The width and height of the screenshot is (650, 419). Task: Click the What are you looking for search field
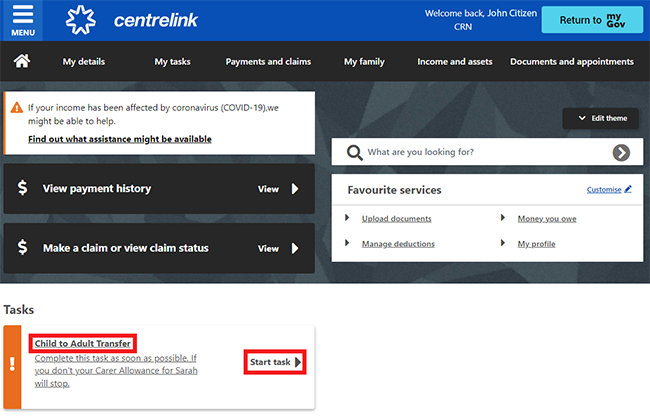click(x=487, y=153)
